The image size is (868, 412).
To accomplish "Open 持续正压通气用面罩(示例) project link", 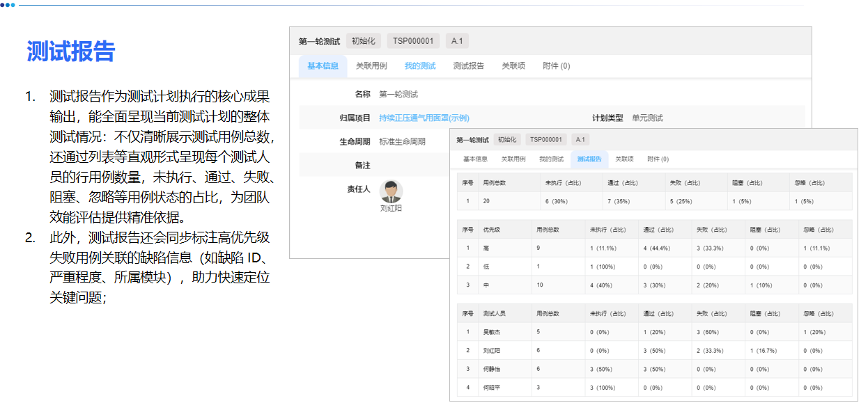I will (x=424, y=118).
